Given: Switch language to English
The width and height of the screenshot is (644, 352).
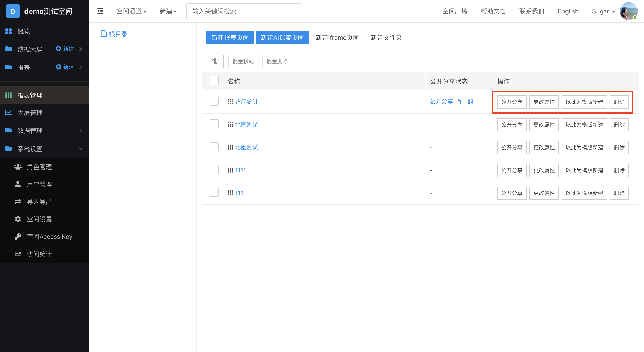Looking at the screenshot, I should coord(568,11).
